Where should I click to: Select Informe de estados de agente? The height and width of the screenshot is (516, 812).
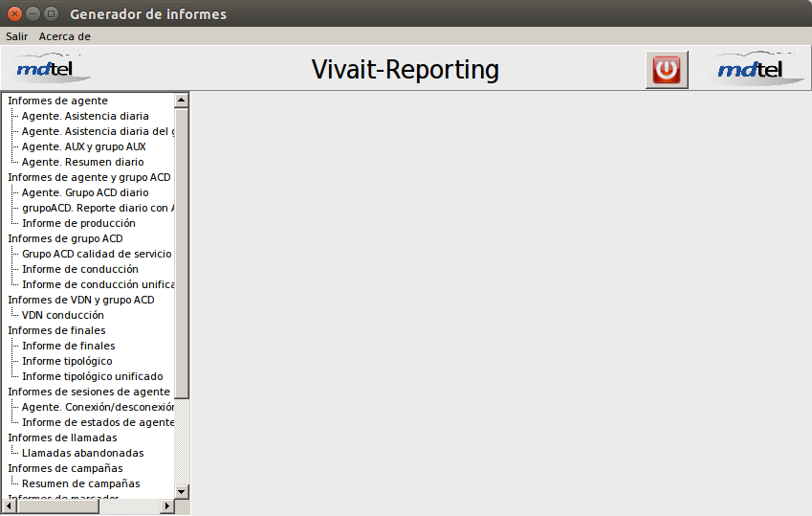[x=98, y=422]
